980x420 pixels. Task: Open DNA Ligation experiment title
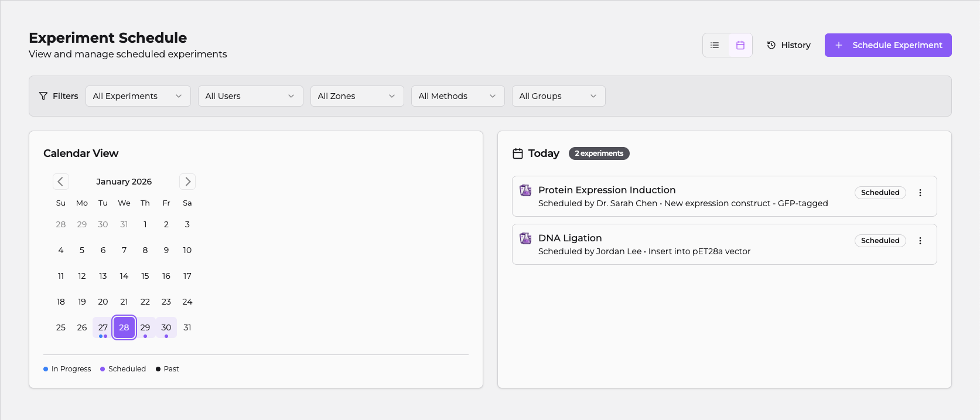570,238
